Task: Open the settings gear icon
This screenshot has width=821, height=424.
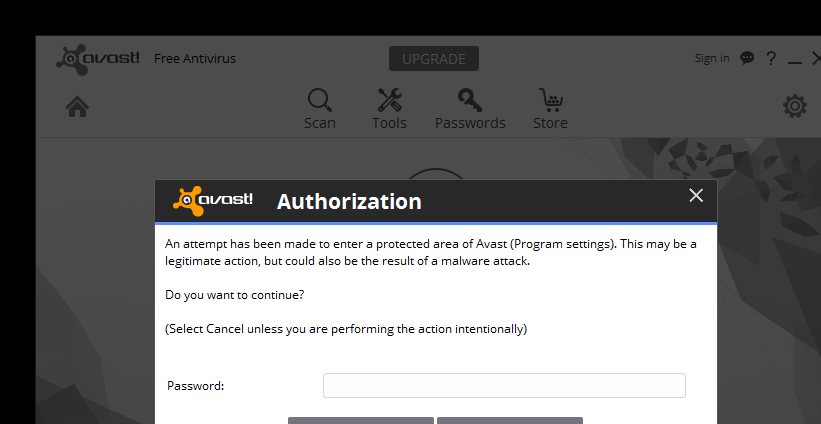Action: click(794, 106)
